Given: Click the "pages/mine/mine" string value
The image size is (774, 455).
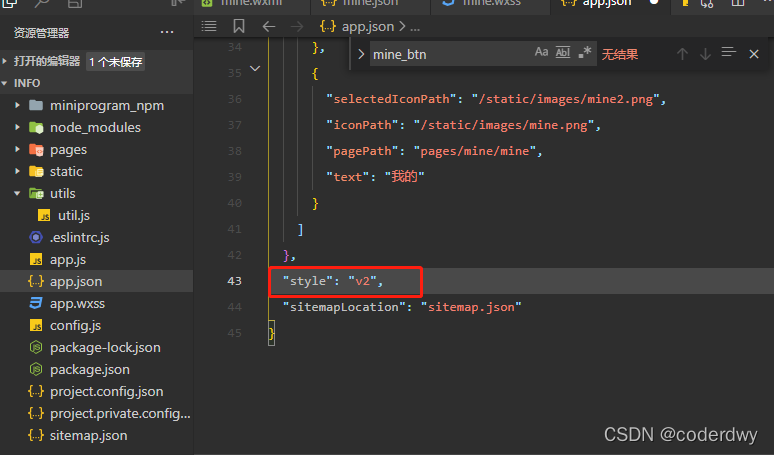Looking at the screenshot, I should (475, 151).
